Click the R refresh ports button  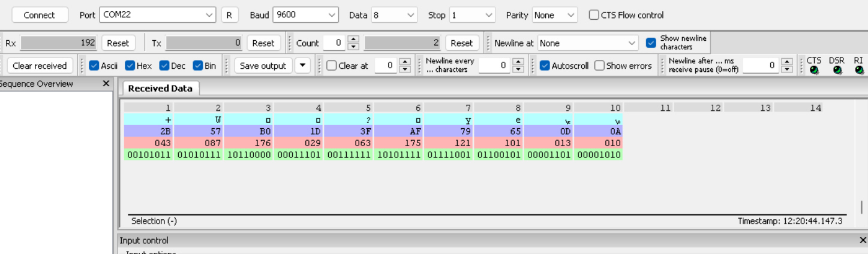click(x=229, y=15)
